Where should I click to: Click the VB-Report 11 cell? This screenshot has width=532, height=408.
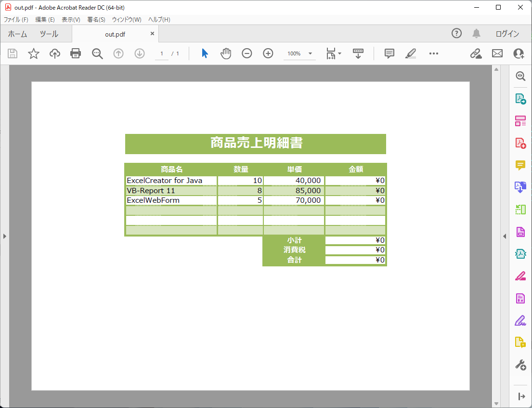pos(171,190)
